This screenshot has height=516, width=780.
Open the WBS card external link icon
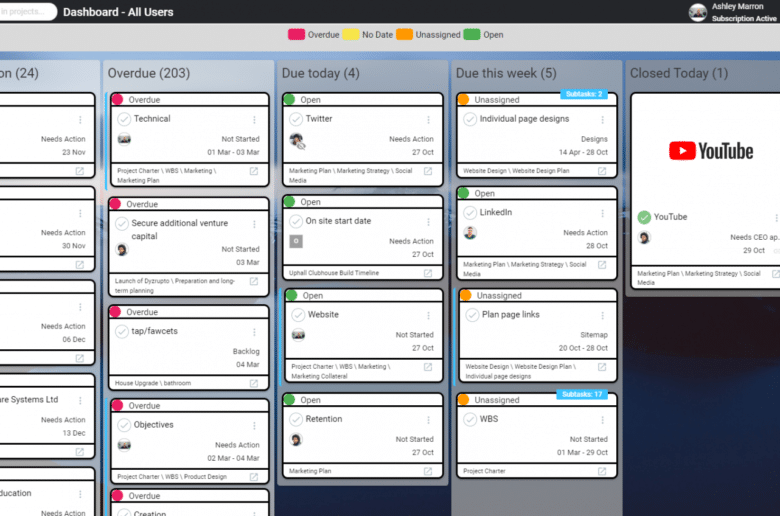click(x=602, y=471)
